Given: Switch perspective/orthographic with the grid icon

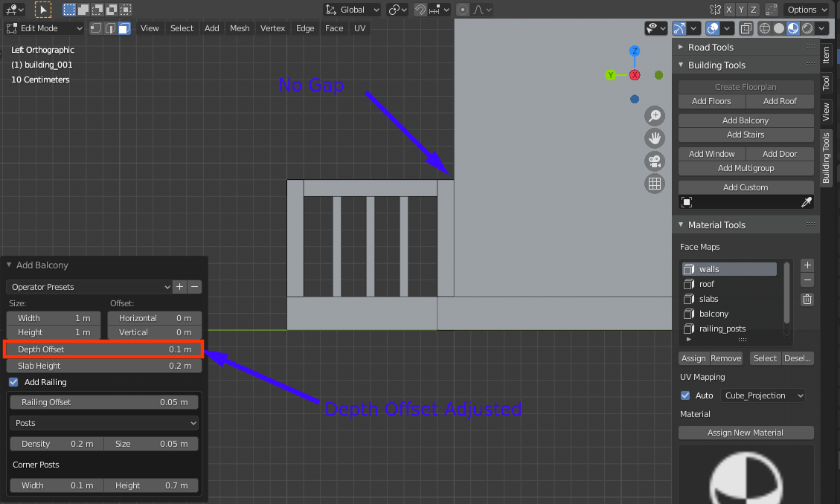Looking at the screenshot, I should click(x=655, y=184).
